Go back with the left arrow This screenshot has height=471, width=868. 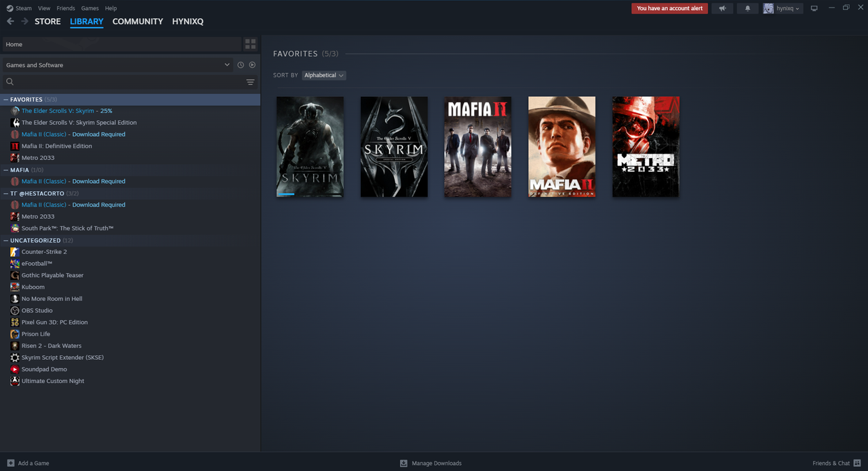click(x=10, y=22)
